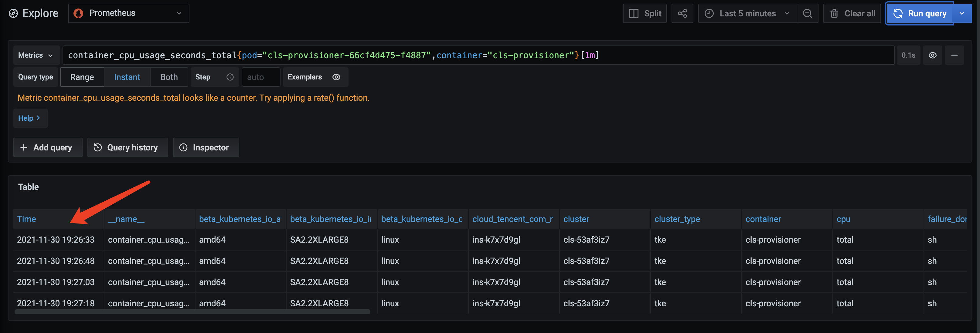Click the Prometheus flame logo icon
Viewport: 980px width, 333px height.
[78, 13]
